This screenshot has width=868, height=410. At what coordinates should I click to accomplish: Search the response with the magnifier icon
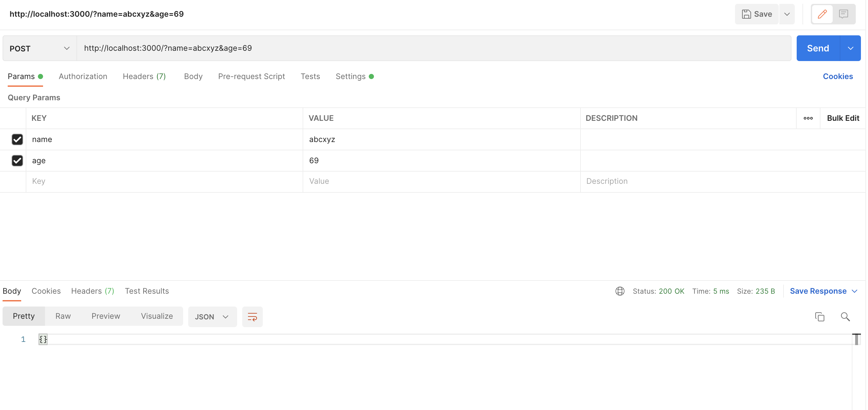845,317
